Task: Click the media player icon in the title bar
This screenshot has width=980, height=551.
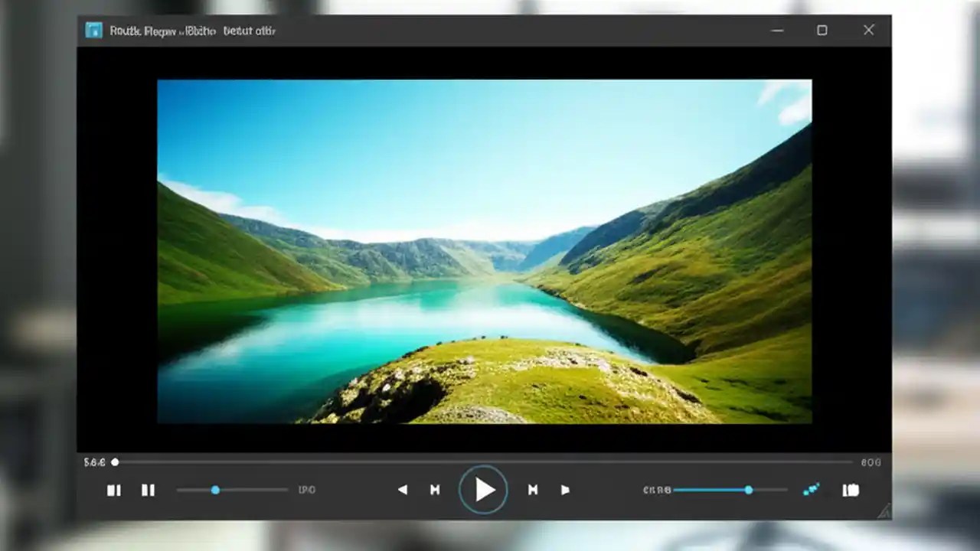Action: 93,31
